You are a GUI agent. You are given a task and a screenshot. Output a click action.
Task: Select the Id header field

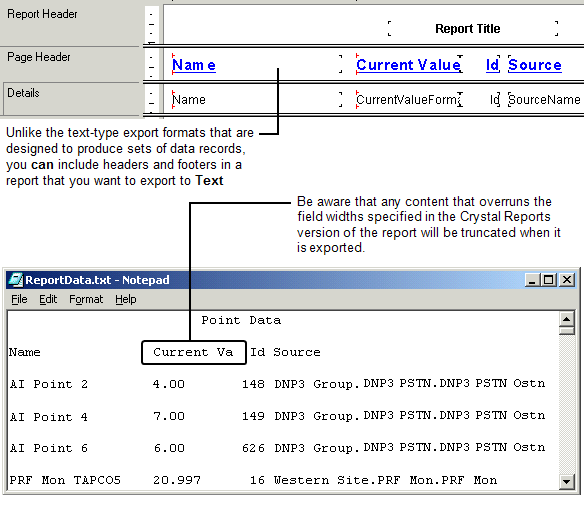492,64
